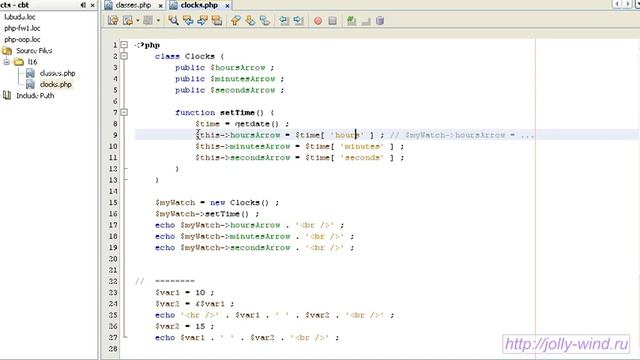
Task: Jump to the next bookmark icon
Action: 250,20
